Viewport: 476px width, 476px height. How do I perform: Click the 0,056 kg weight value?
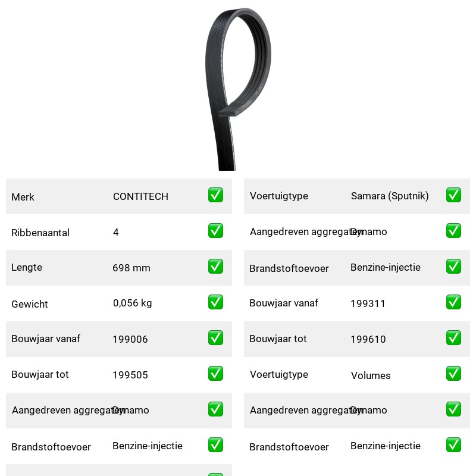[132, 303]
